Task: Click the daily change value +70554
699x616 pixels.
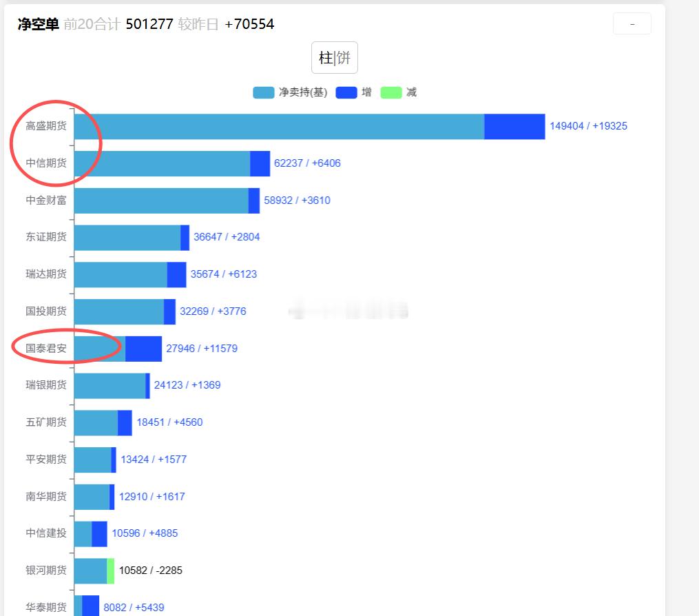Action: click(249, 24)
